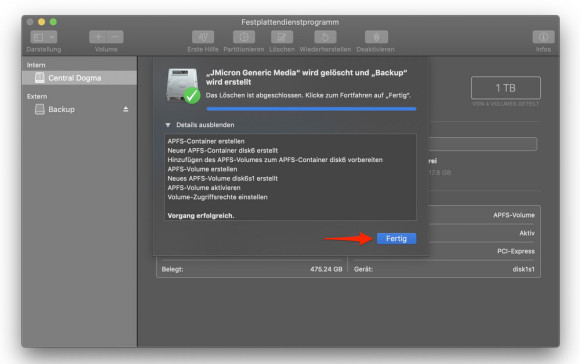This screenshot has height=364, width=580.
Task: Click the remove Volume minus button
Action: click(115, 37)
